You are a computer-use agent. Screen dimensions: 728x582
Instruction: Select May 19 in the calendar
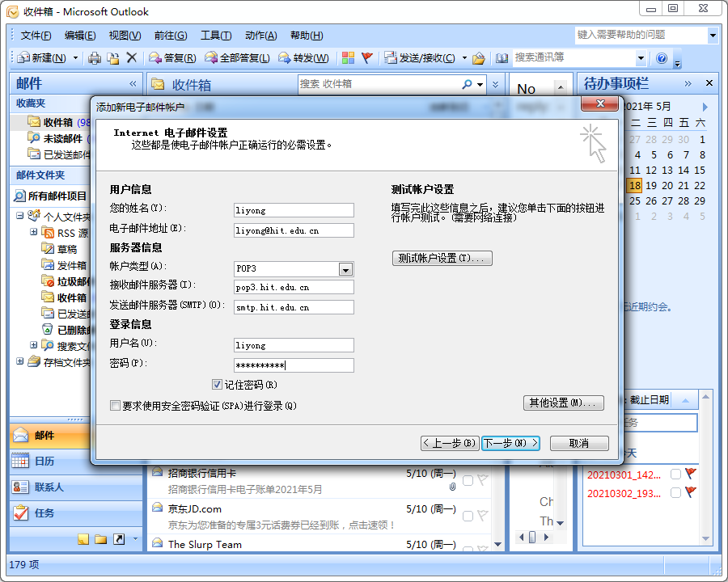(x=651, y=186)
